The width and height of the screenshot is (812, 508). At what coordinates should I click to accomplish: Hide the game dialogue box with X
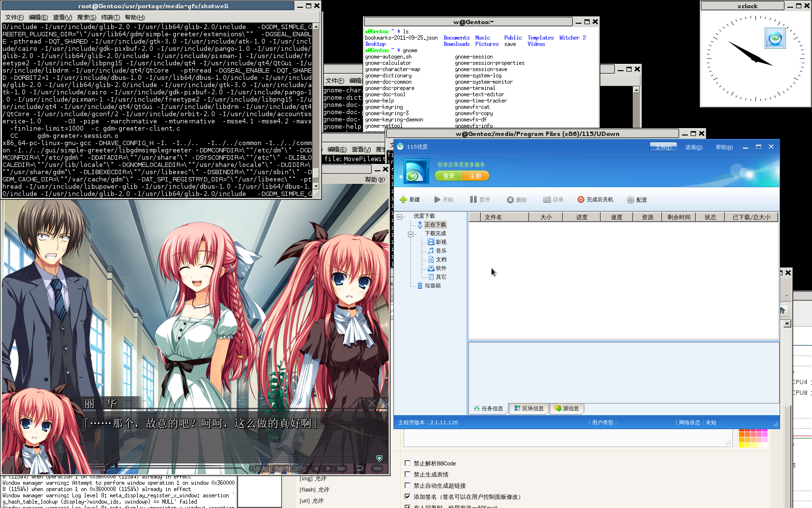pyautogui.click(x=372, y=403)
